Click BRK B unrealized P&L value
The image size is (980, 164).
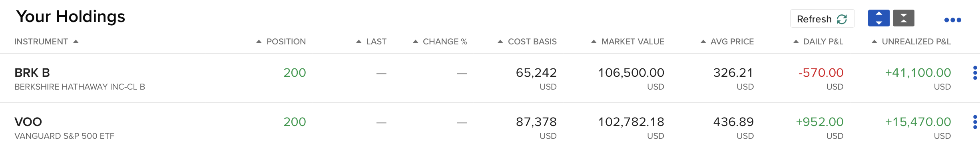coord(918,73)
